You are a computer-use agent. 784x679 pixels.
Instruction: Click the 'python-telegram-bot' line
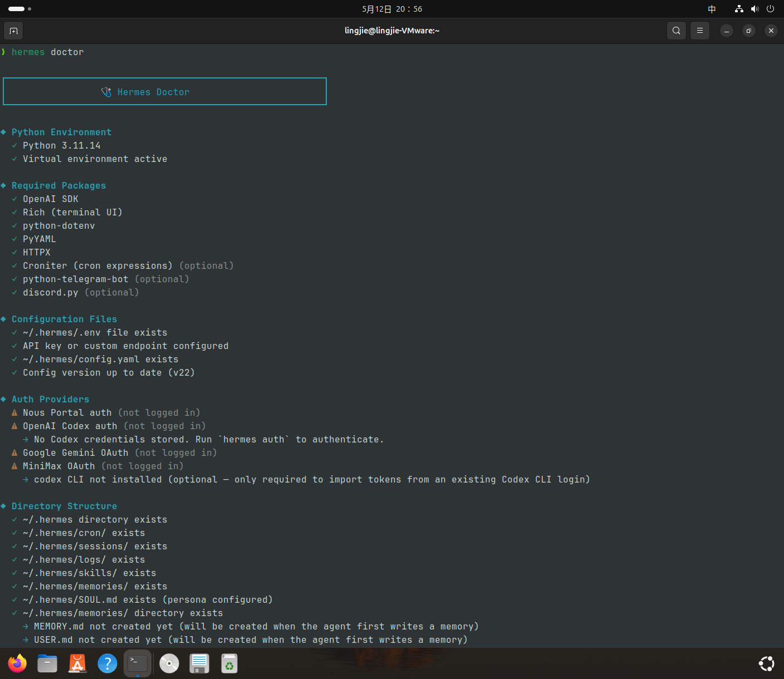point(106,279)
